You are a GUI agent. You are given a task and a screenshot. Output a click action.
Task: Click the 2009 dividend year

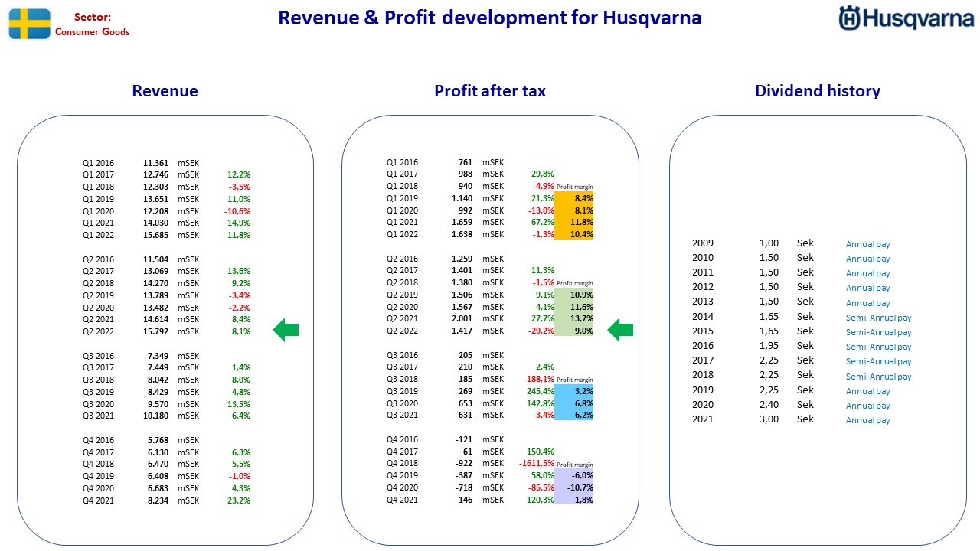pyautogui.click(x=703, y=243)
